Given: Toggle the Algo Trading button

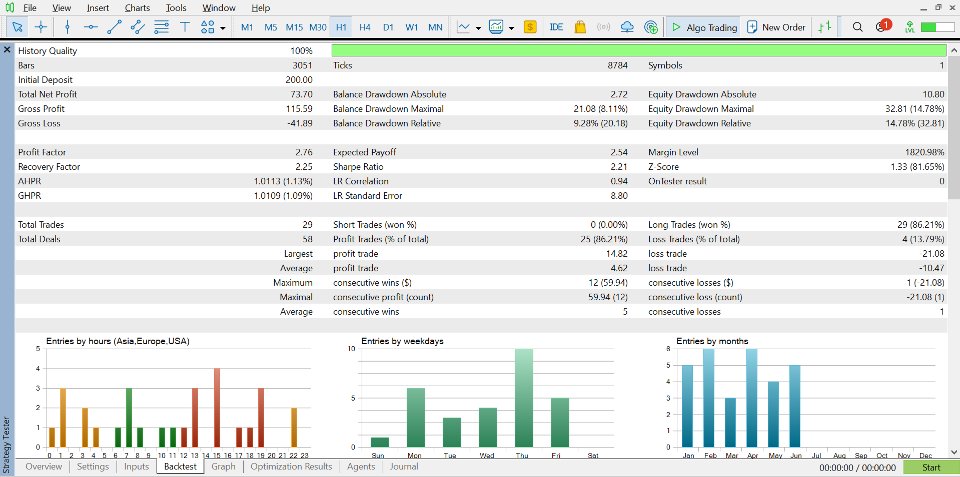Looking at the screenshot, I should [703, 27].
